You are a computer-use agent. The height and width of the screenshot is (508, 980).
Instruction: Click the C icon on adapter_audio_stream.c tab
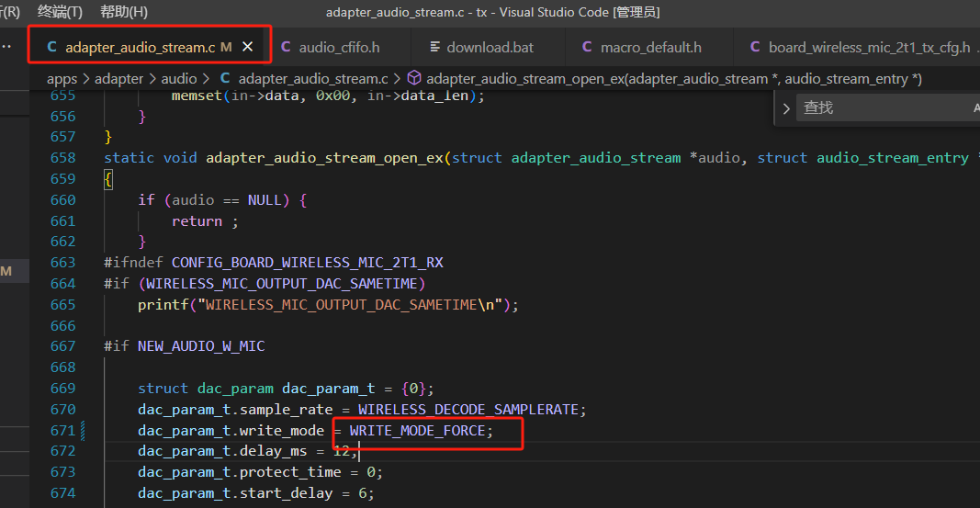point(51,47)
